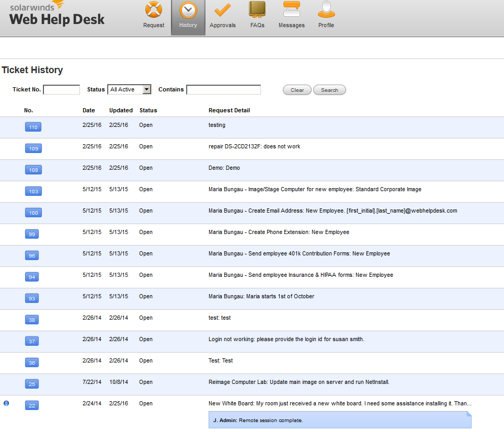Open ticket number 93
The image size is (504, 432).
32,298
